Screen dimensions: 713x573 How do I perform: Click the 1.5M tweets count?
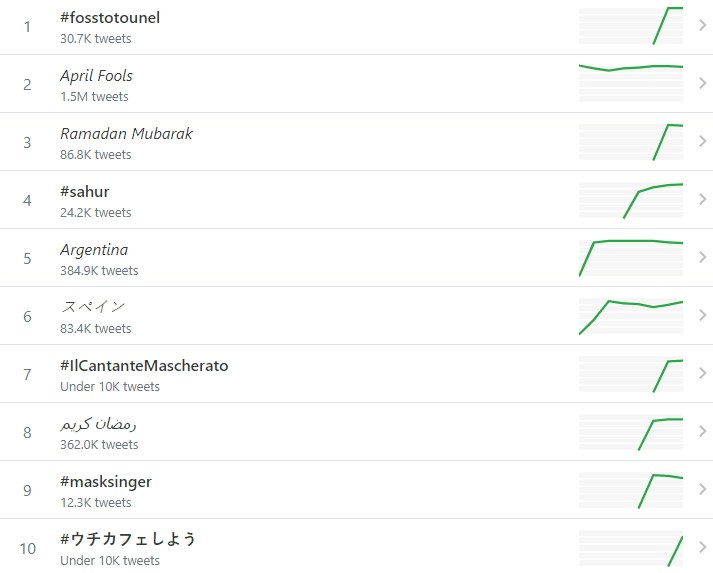coord(94,97)
